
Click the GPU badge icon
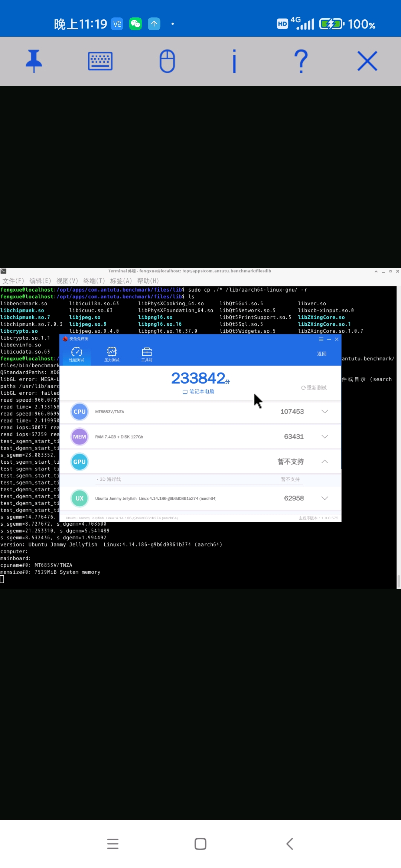point(79,462)
